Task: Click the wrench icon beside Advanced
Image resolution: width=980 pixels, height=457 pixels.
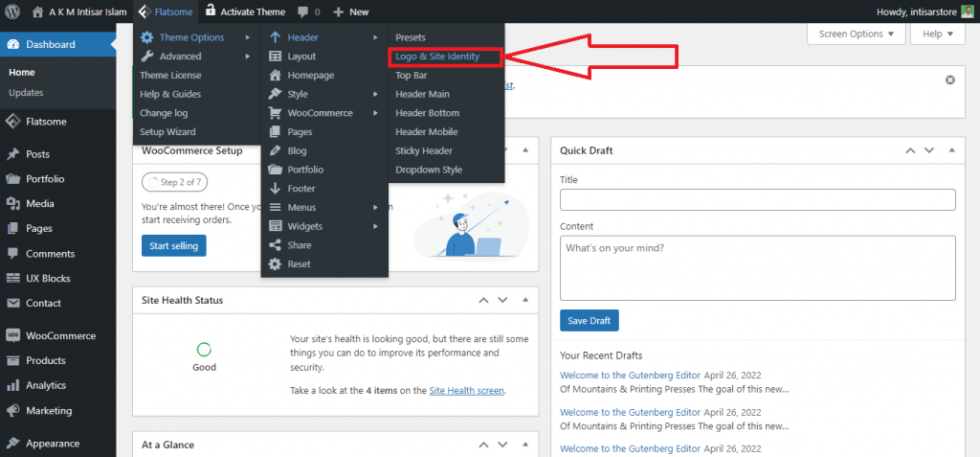Action: [x=146, y=57]
